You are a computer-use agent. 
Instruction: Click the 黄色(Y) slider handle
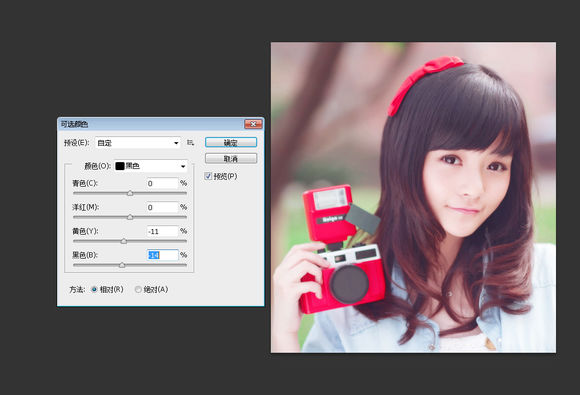tap(124, 241)
